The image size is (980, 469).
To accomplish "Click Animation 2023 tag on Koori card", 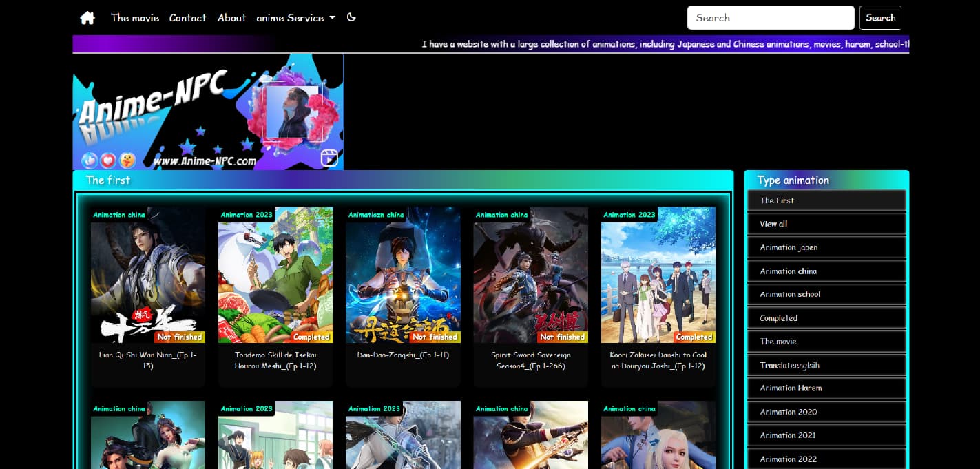I will tap(629, 215).
